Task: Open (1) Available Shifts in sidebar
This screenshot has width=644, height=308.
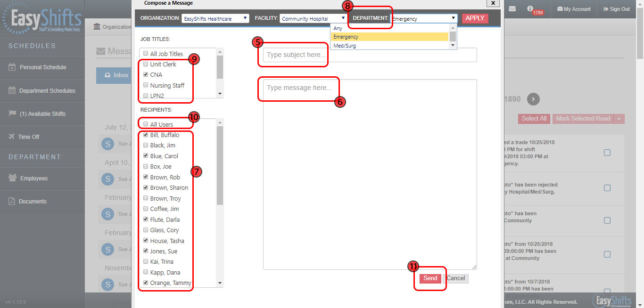Action: [x=42, y=113]
